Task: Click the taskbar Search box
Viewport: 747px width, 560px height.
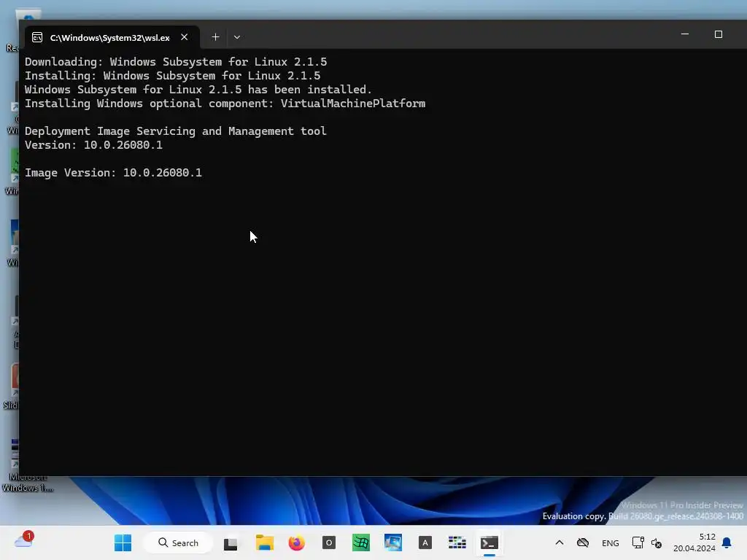Action: tap(179, 542)
